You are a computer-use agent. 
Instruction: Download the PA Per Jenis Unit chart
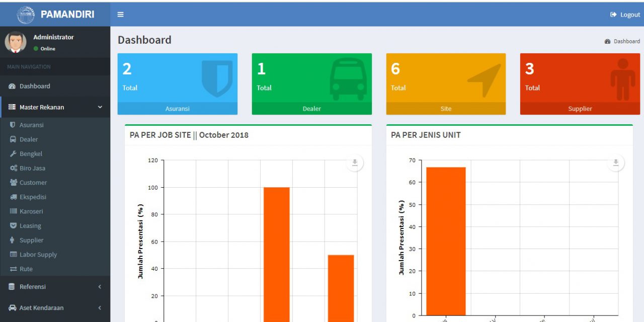click(616, 163)
